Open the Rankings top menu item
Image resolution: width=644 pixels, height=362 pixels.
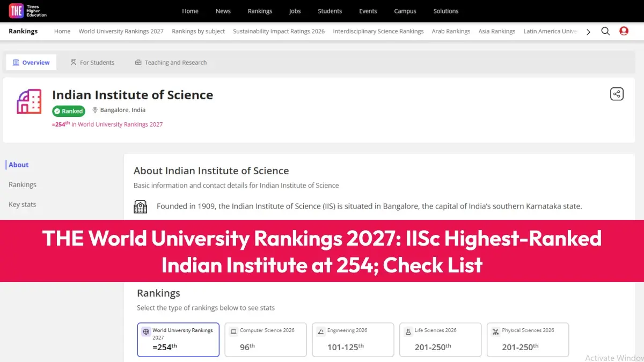coord(260,11)
